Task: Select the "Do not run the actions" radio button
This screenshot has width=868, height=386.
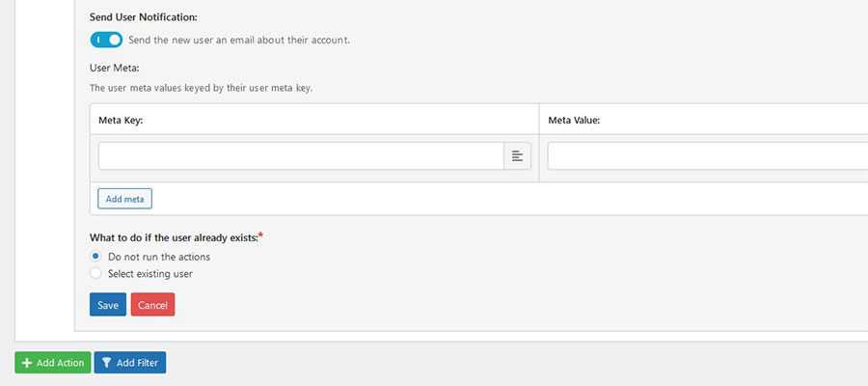Action: 95,257
